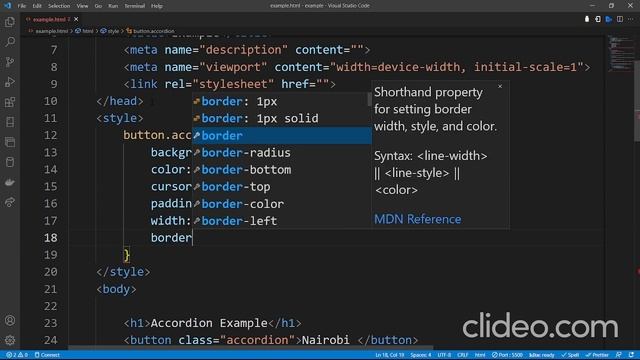Toggle the Spell checker in status bar
640x360 pixels.
[571, 355]
